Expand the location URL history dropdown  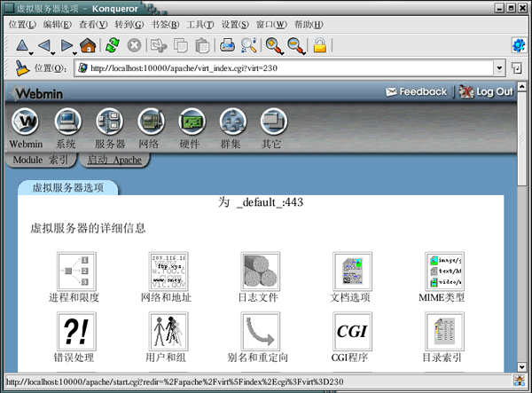pos(499,68)
